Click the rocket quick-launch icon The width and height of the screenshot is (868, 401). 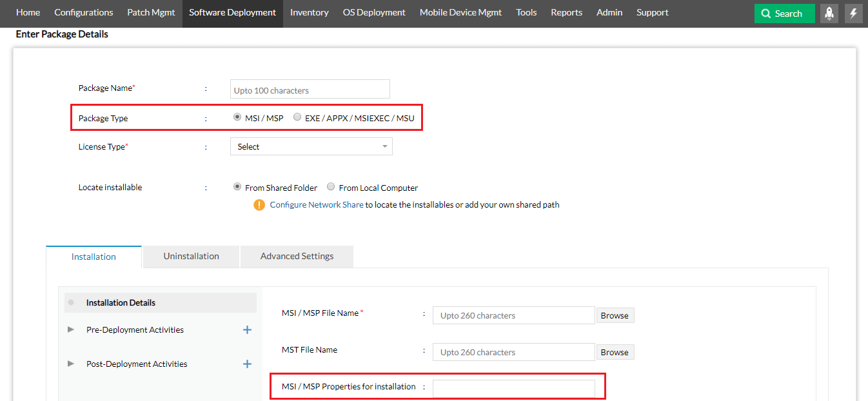[829, 13]
